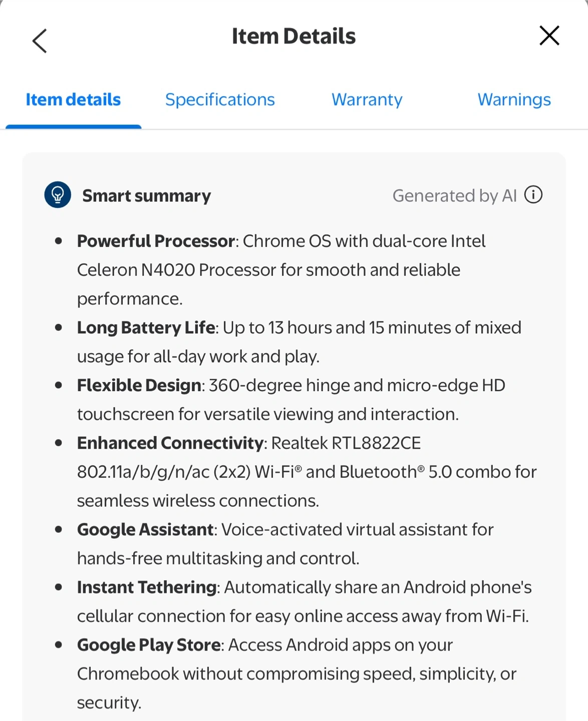Viewport: 588px width, 721px height.
Task: Open the Warranty tab
Action: 367,100
